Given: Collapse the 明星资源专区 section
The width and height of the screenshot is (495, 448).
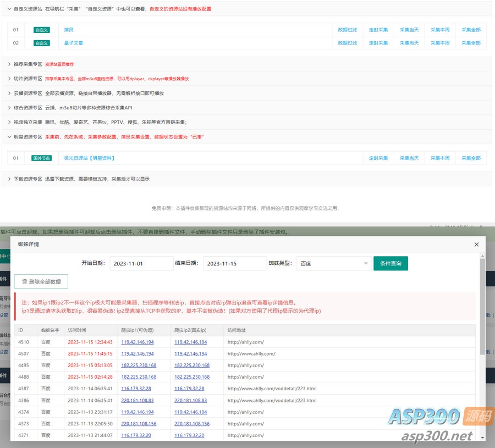Looking at the screenshot, I should (x=9, y=137).
